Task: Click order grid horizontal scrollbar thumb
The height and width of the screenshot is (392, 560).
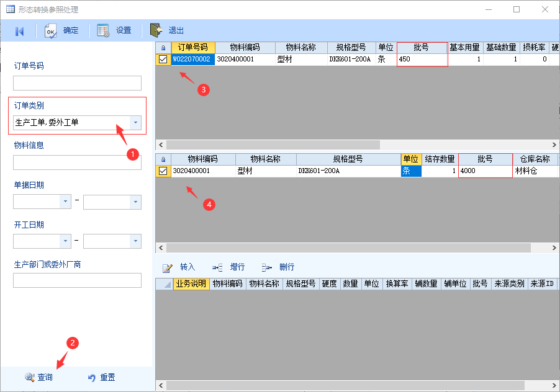Action: tap(273, 145)
